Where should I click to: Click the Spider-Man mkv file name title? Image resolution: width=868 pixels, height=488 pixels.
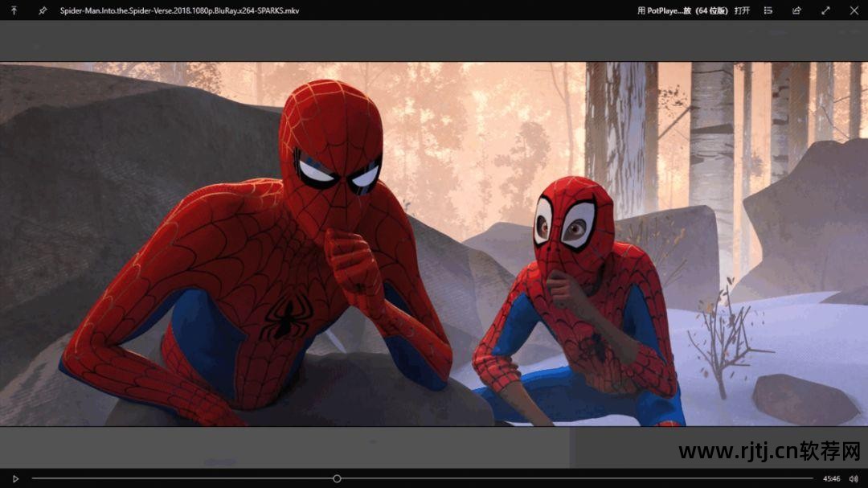tap(179, 10)
